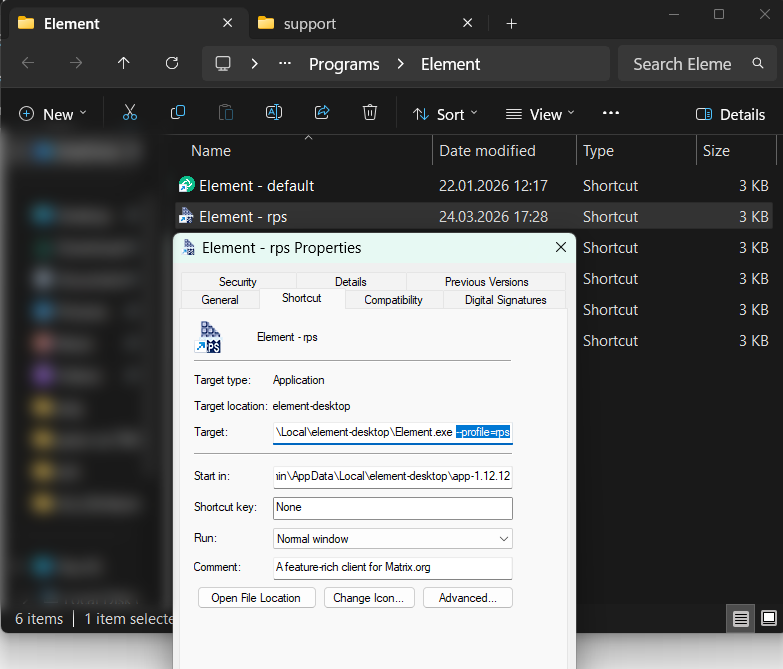This screenshot has width=783, height=669.
Task: Click the Delete trash icon
Action: pyautogui.click(x=370, y=114)
